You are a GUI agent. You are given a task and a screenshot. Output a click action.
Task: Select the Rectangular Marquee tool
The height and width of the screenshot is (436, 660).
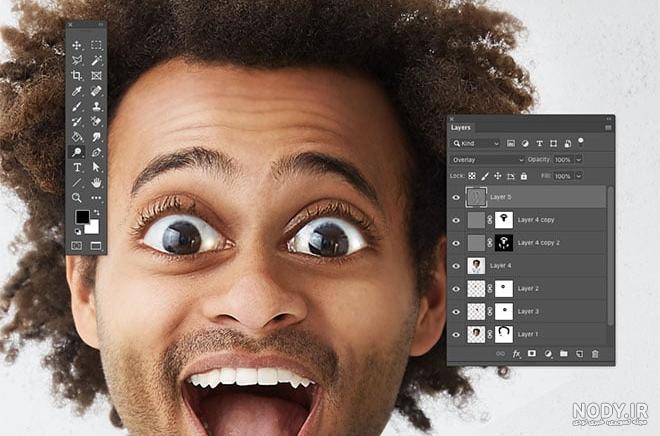pyautogui.click(x=96, y=45)
